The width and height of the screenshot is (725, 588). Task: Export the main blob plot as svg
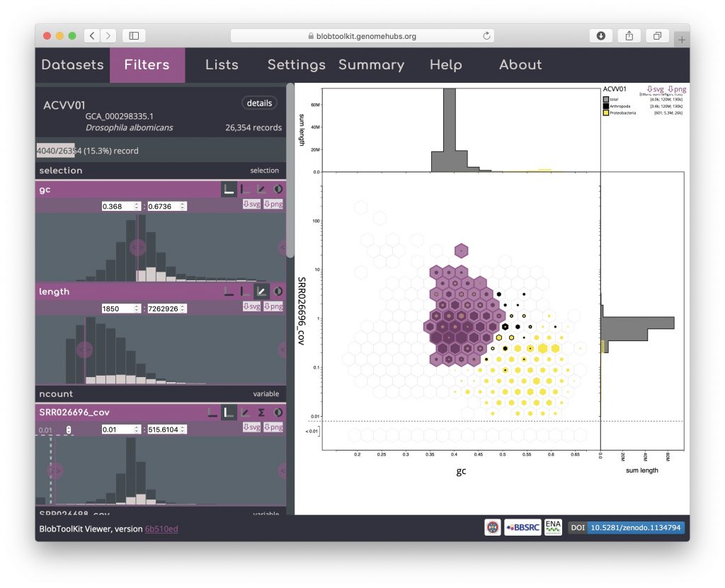653,89
